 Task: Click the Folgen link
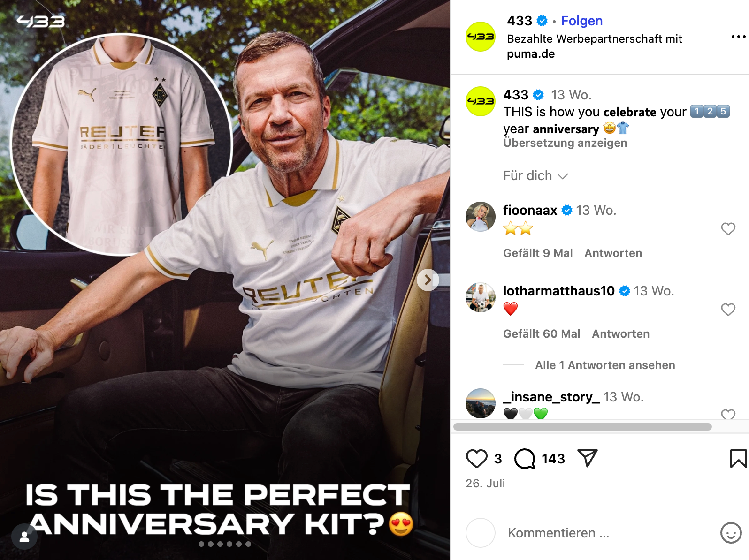[581, 21]
